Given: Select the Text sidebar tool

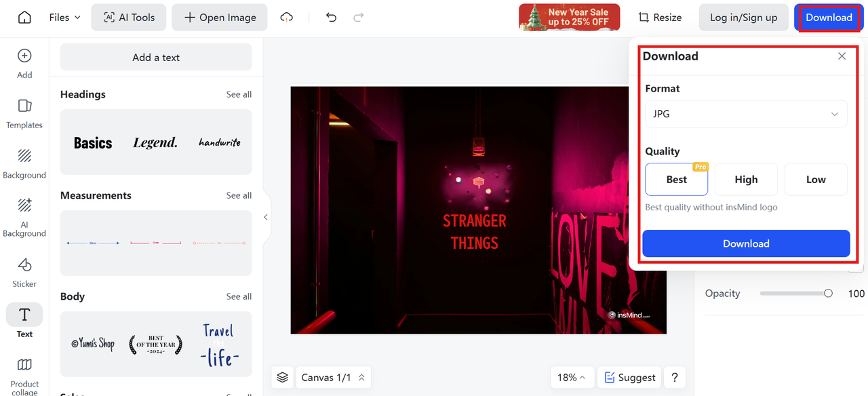Looking at the screenshot, I should click(24, 321).
